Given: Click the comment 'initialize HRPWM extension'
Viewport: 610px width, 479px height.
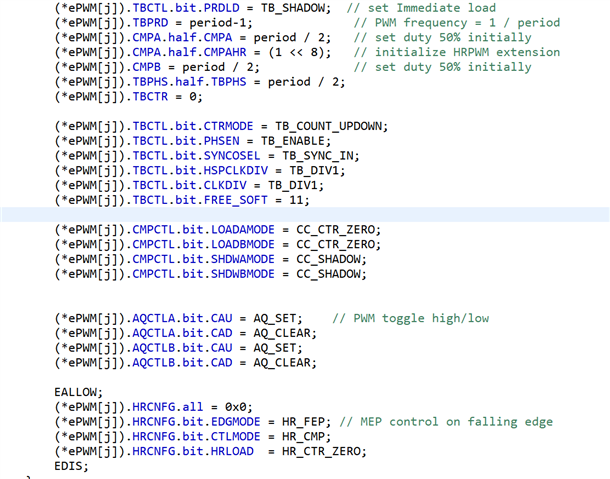Looking at the screenshot, I should click(457, 53).
